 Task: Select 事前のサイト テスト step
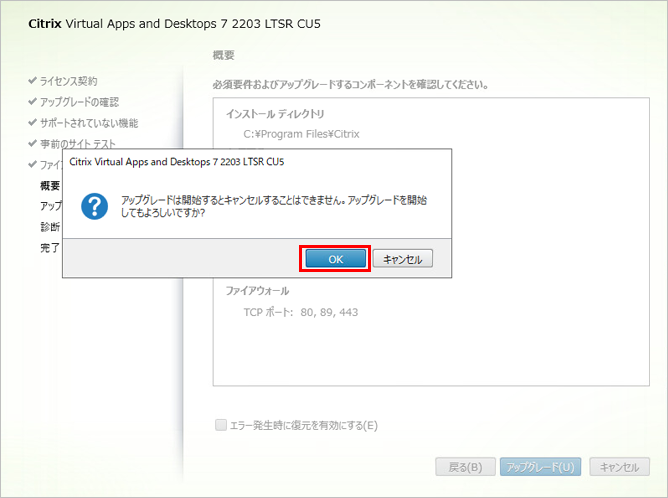pyautogui.click(x=78, y=144)
